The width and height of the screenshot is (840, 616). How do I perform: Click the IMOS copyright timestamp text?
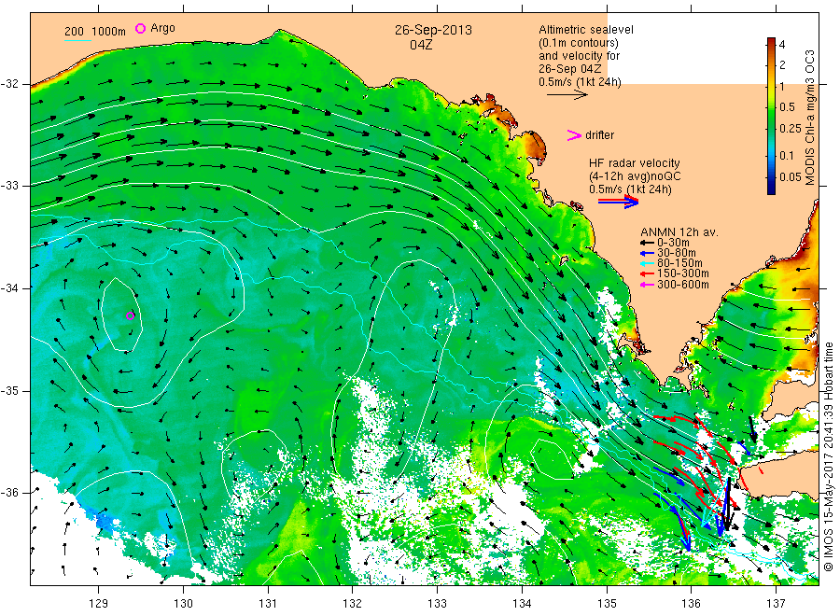point(829,456)
